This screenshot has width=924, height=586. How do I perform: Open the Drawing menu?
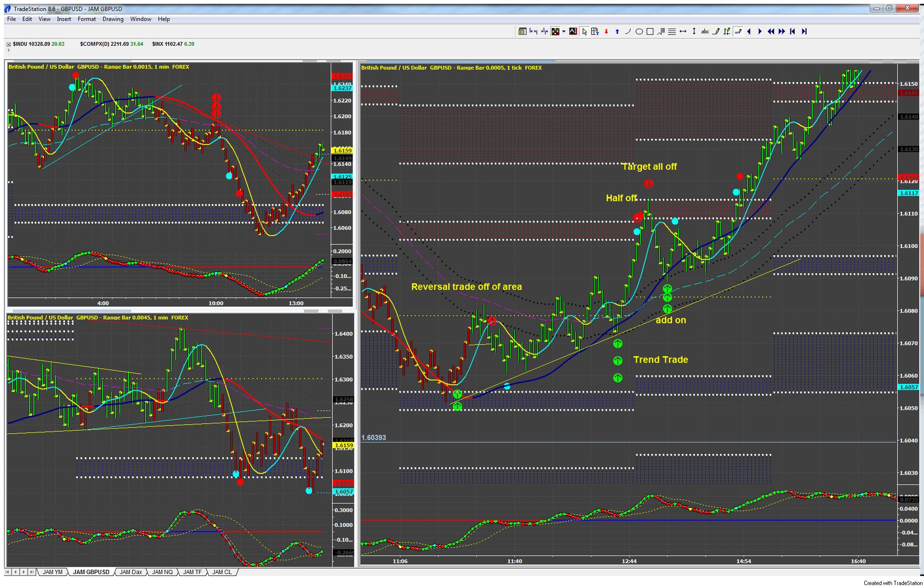[x=113, y=19]
